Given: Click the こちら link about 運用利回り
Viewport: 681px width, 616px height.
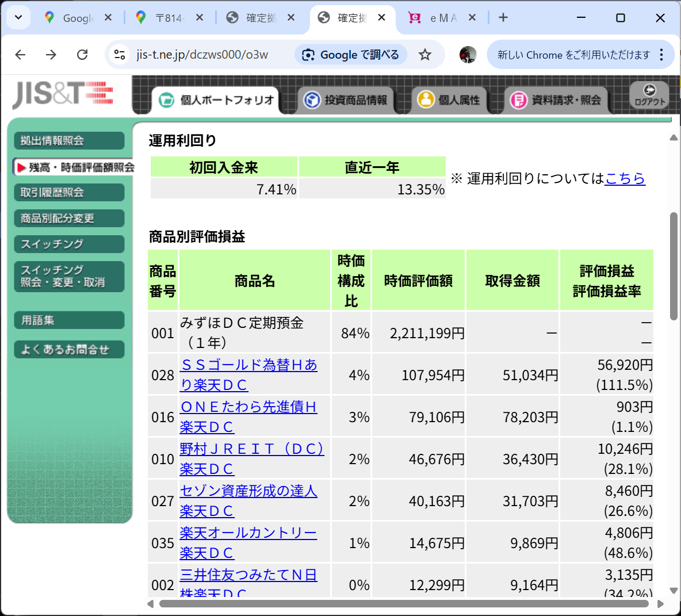Looking at the screenshot, I should point(625,178).
